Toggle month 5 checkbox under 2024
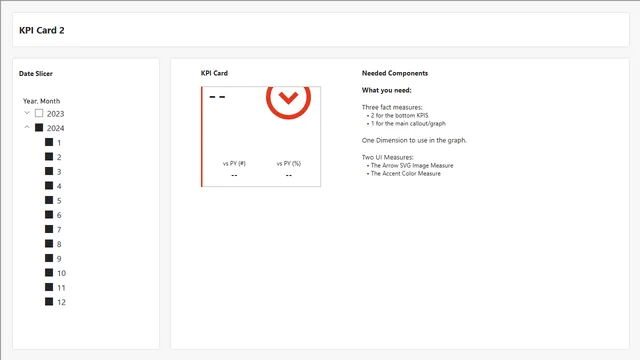640x360 pixels. pos(49,200)
